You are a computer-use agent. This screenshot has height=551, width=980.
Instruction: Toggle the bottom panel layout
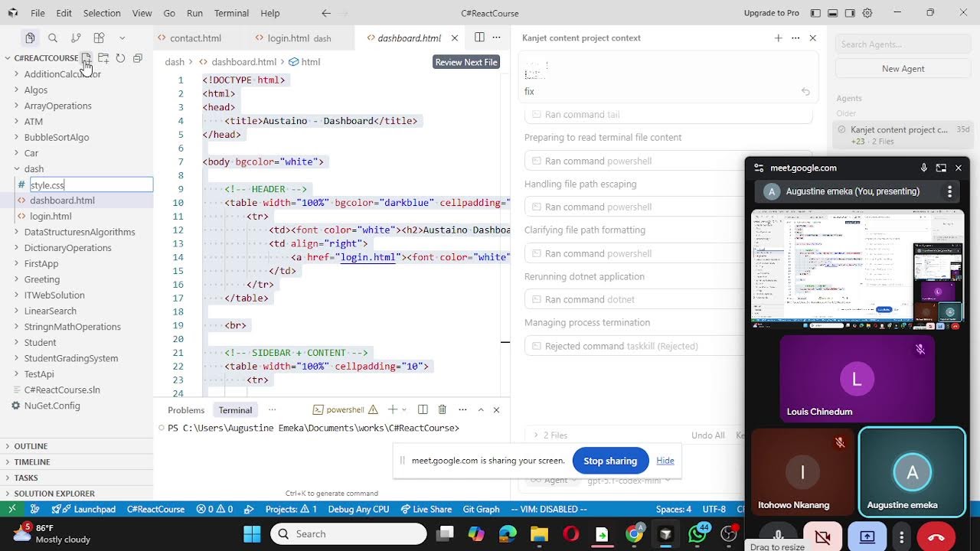[832, 13]
